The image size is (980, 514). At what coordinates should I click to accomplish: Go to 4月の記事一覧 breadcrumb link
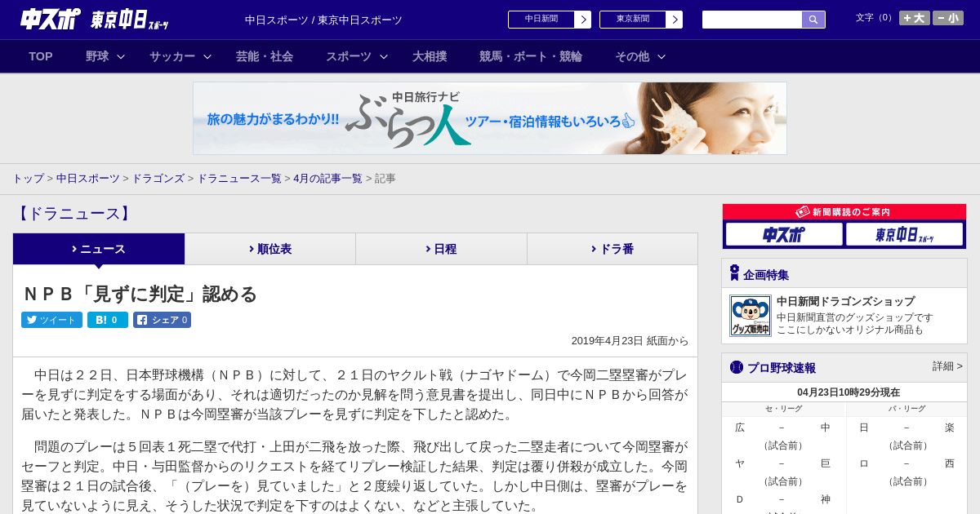[327, 178]
